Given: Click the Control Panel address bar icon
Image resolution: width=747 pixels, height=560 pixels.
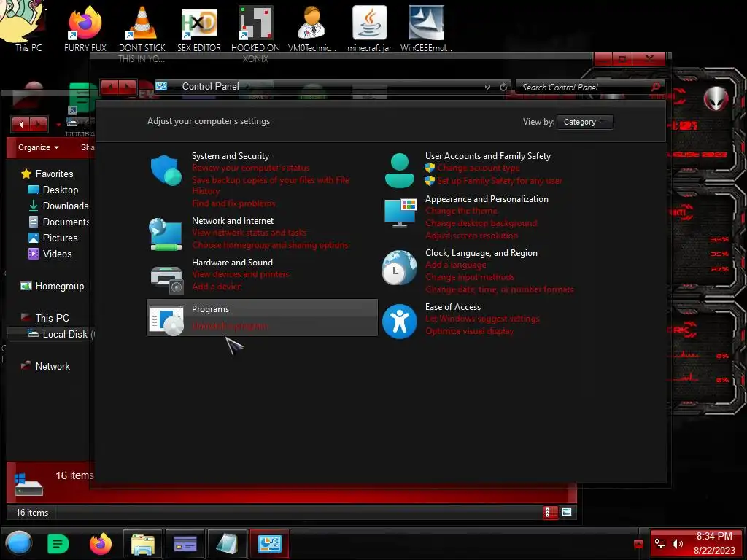Looking at the screenshot, I should tap(161, 86).
